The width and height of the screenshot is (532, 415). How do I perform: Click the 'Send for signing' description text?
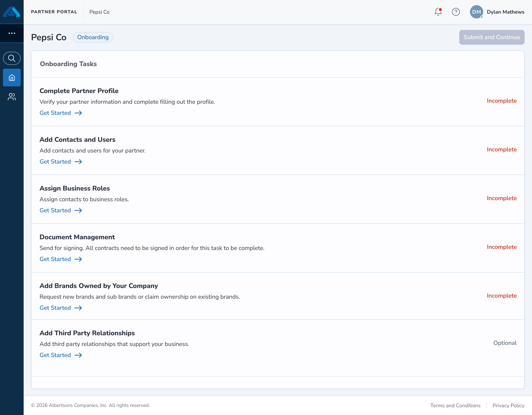pos(152,248)
